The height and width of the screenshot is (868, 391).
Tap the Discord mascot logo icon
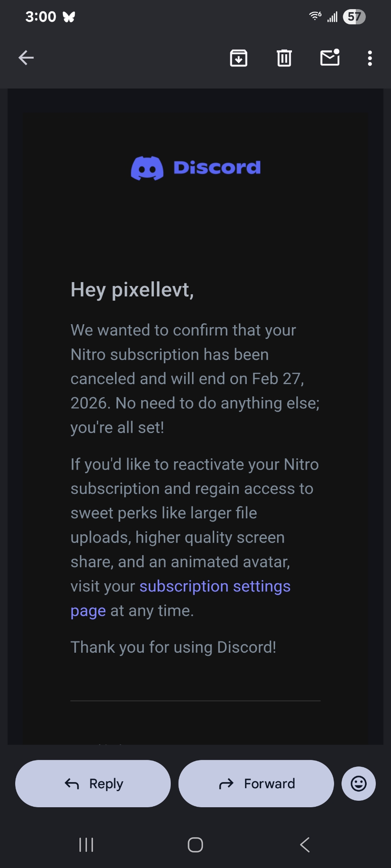click(x=147, y=168)
